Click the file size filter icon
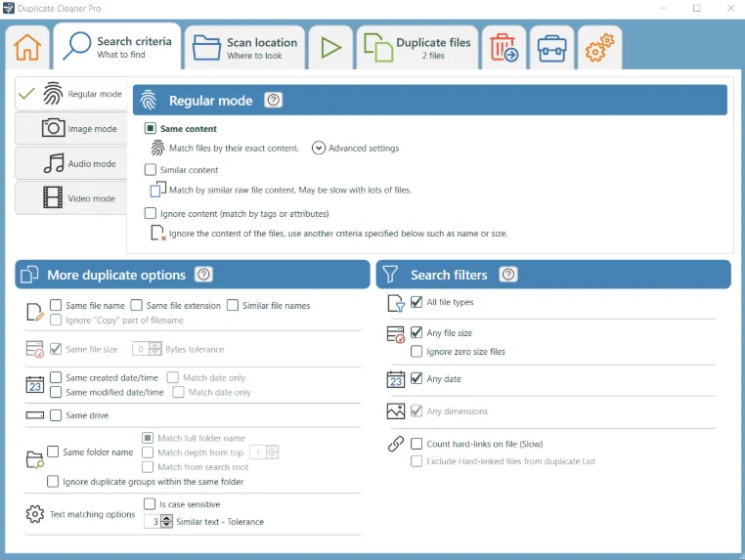 (x=396, y=334)
